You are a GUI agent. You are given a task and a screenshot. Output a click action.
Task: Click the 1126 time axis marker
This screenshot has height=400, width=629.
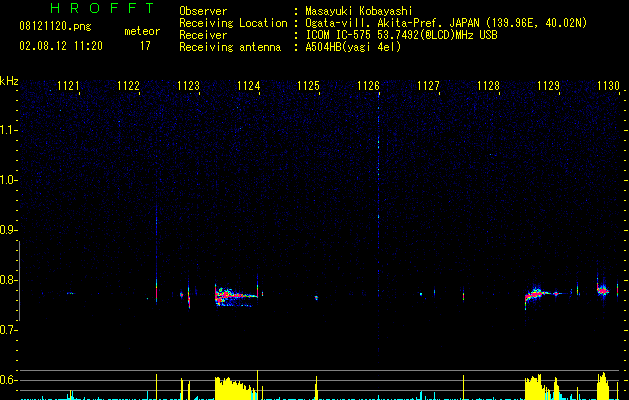tap(368, 86)
